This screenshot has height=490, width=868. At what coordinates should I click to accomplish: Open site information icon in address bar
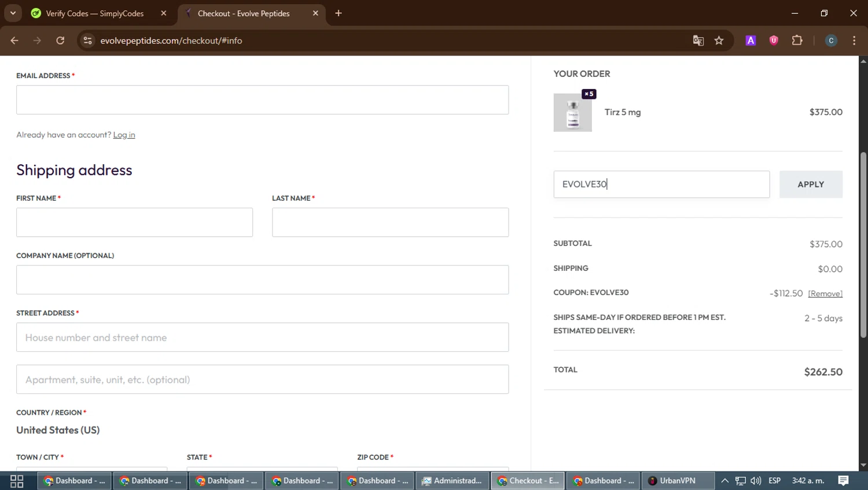[x=87, y=40]
